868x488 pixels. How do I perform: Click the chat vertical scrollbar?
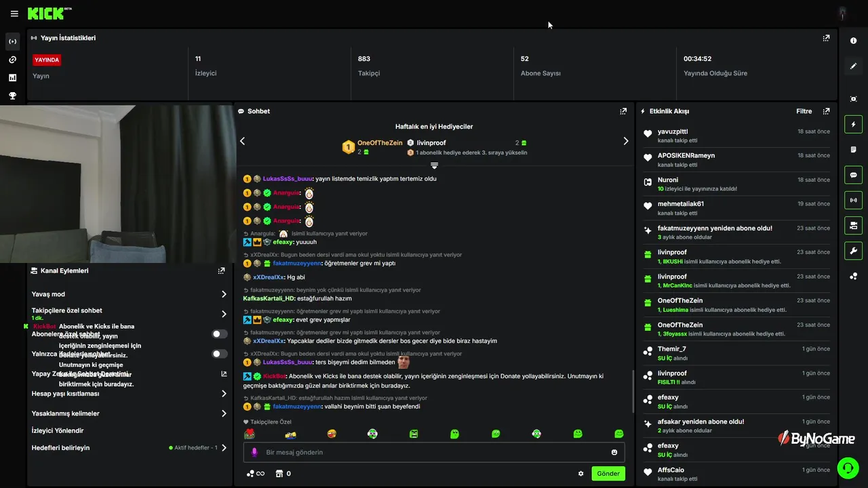coord(633,392)
